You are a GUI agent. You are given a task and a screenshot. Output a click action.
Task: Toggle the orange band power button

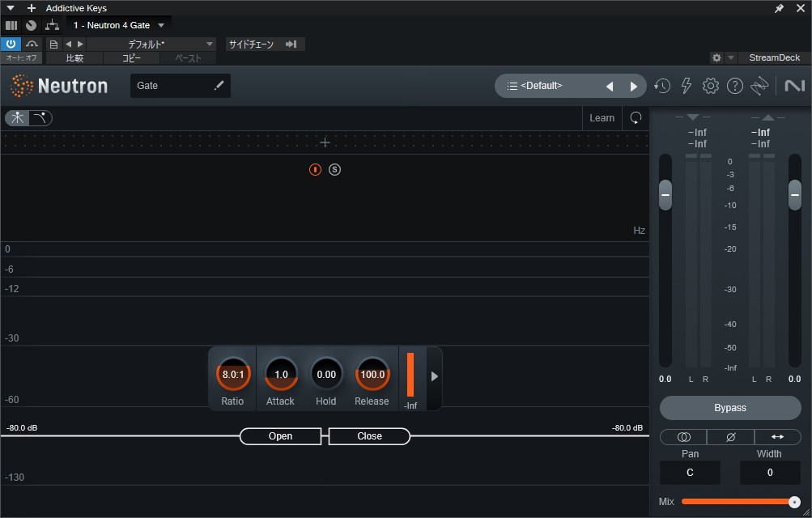[316, 169]
